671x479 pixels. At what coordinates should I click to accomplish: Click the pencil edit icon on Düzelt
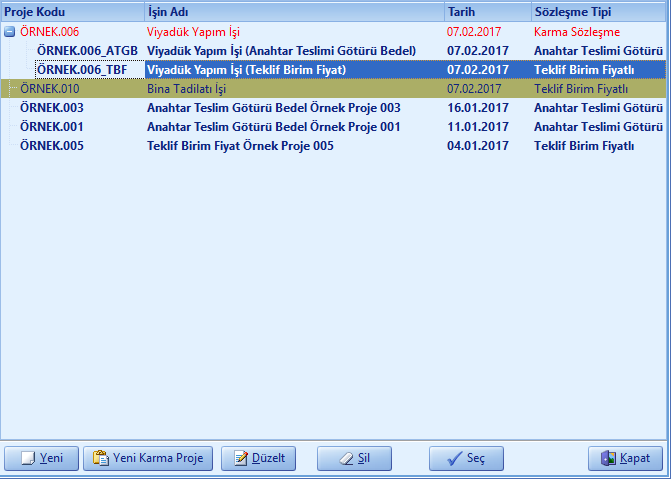240,458
